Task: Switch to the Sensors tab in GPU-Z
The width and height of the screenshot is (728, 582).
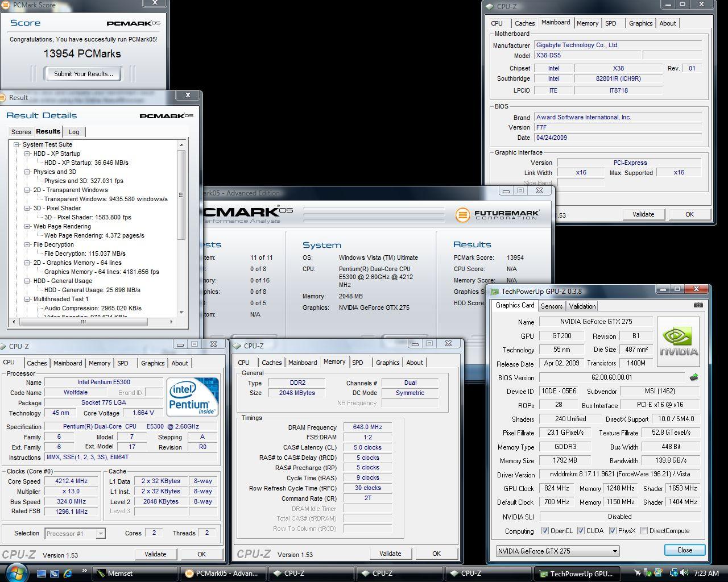Action: pos(552,306)
